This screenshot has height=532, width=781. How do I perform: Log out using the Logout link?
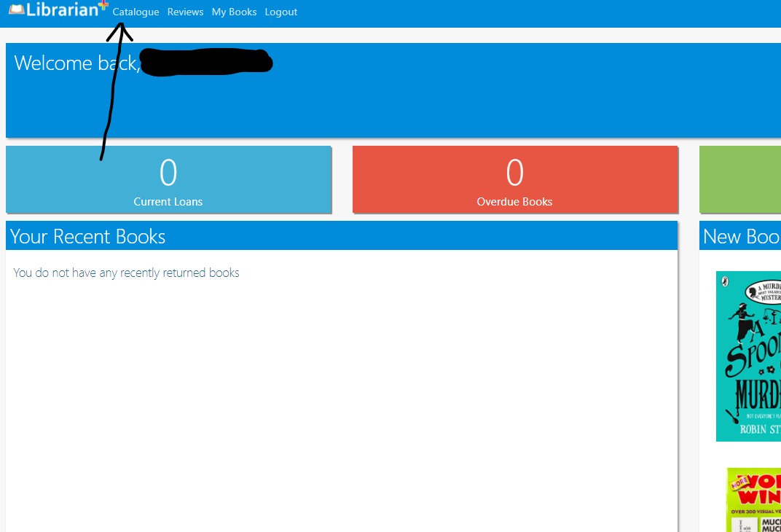point(281,12)
